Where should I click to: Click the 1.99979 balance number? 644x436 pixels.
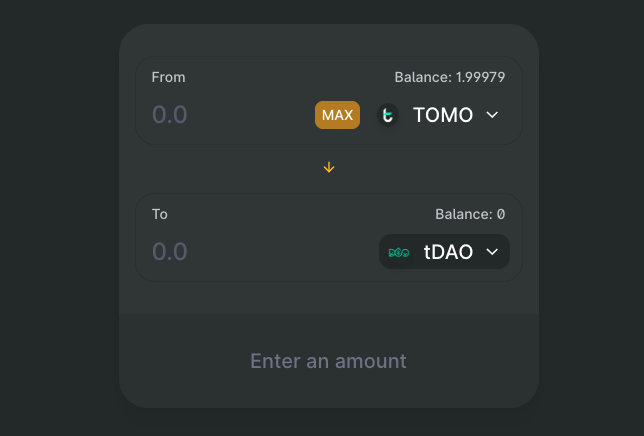pos(480,77)
